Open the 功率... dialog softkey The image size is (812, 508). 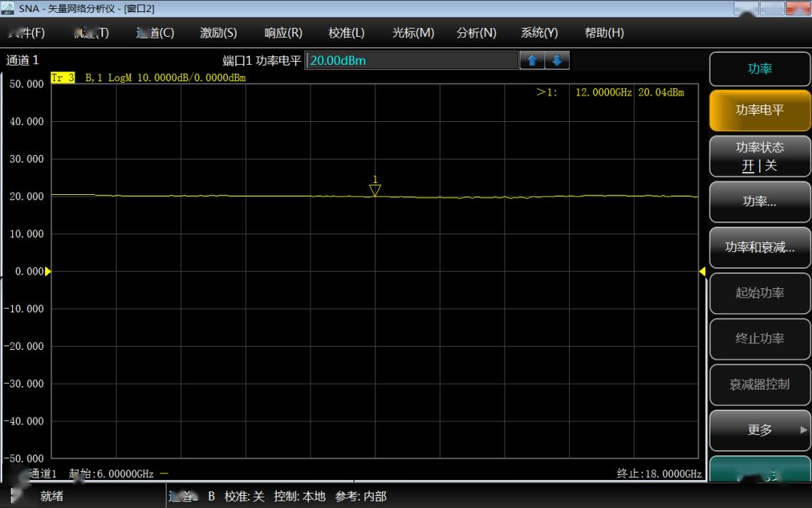(x=759, y=201)
